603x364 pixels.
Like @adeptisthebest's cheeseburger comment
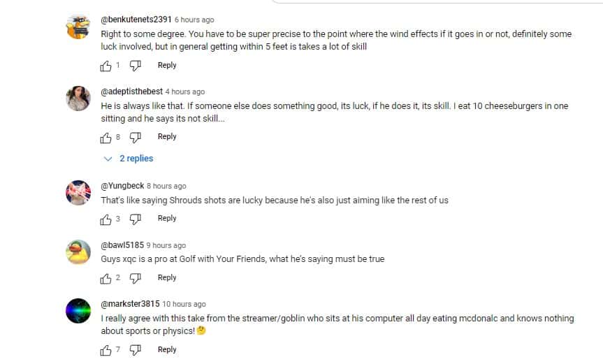coord(106,137)
